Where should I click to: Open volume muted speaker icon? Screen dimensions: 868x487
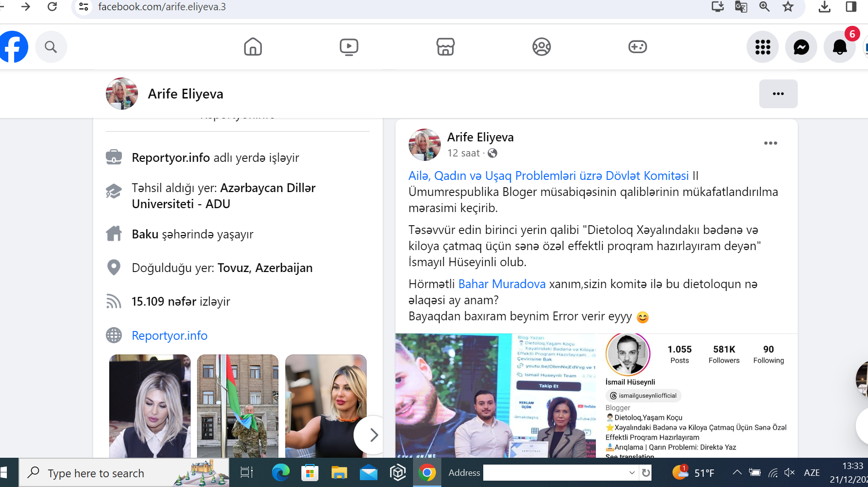tap(789, 472)
